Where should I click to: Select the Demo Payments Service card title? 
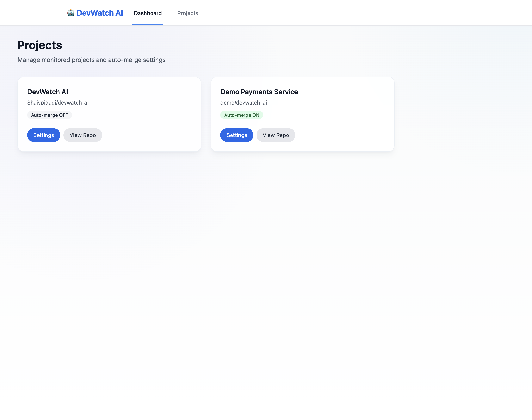pyautogui.click(x=259, y=92)
